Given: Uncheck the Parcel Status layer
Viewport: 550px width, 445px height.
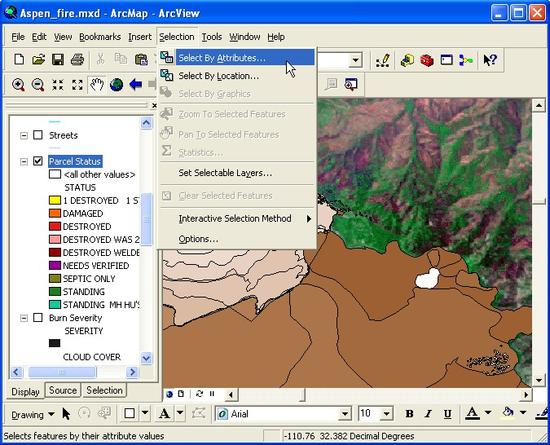Looking at the screenshot, I should (x=38, y=161).
